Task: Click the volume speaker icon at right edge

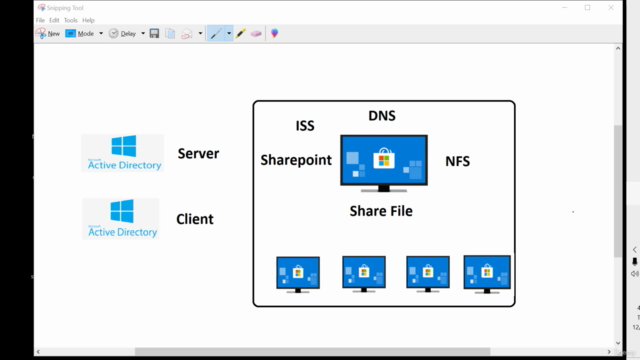Action: tap(635, 274)
